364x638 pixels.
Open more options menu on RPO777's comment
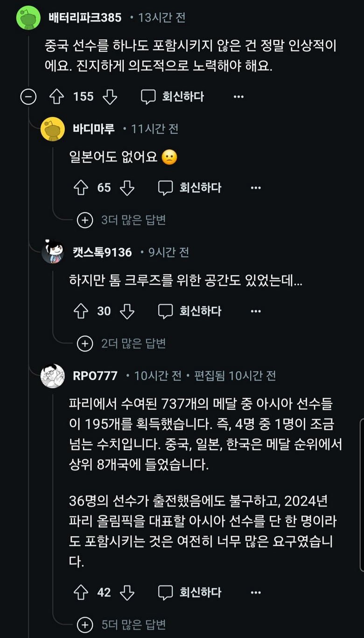(256, 593)
